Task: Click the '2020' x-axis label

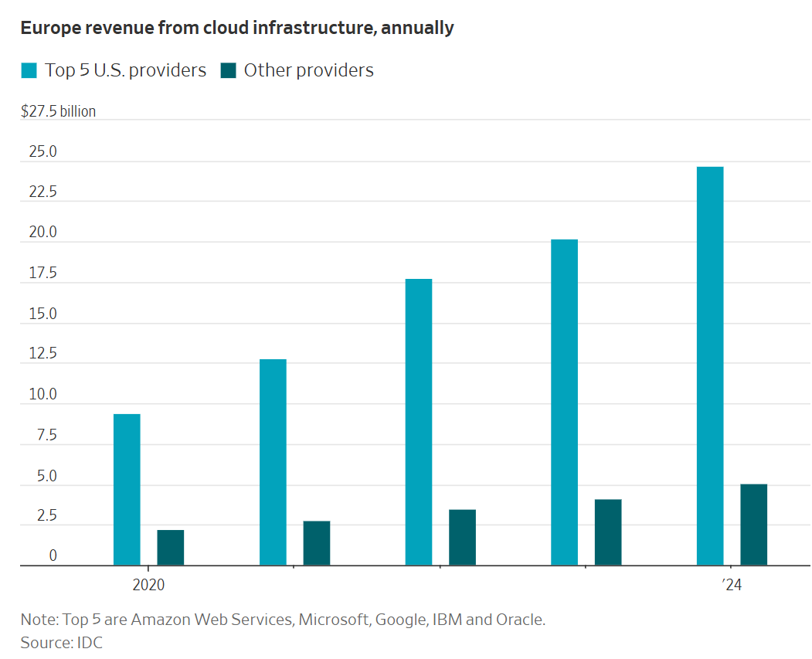Action: click(148, 586)
